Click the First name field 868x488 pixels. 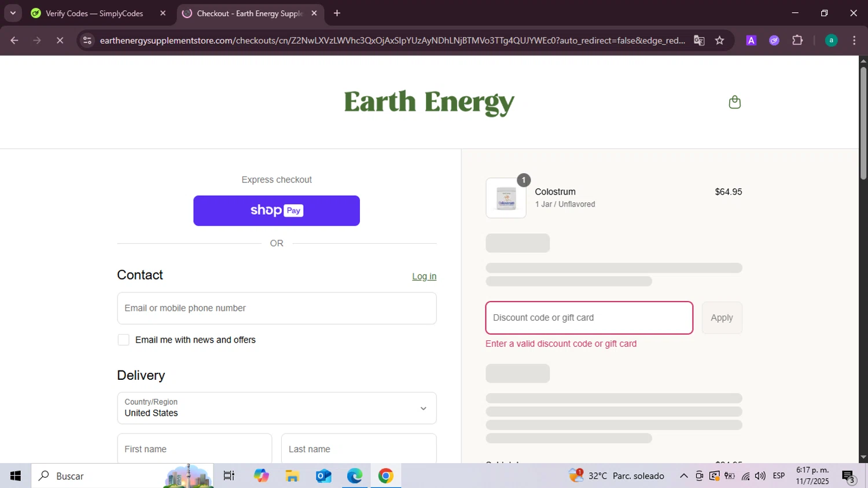pos(194,449)
